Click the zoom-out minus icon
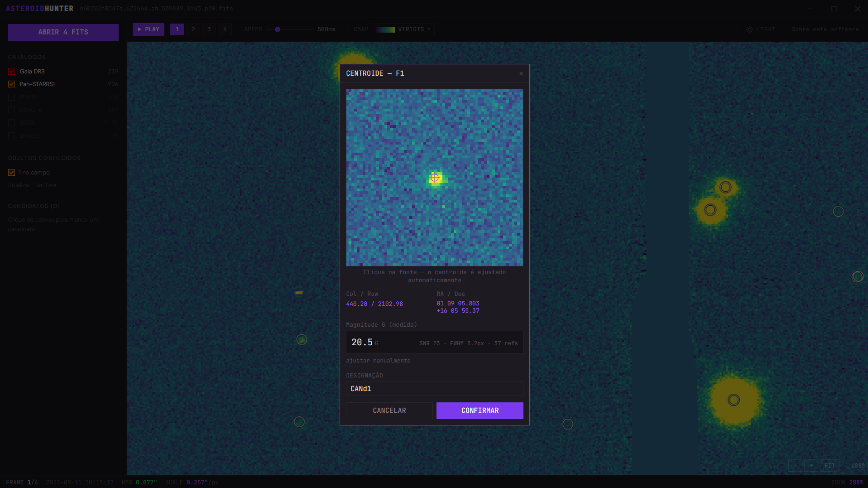 tap(795, 465)
